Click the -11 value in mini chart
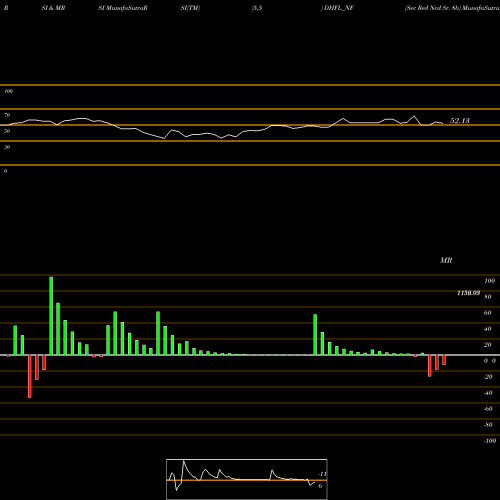The image size is (500, 500). [322, 474]
